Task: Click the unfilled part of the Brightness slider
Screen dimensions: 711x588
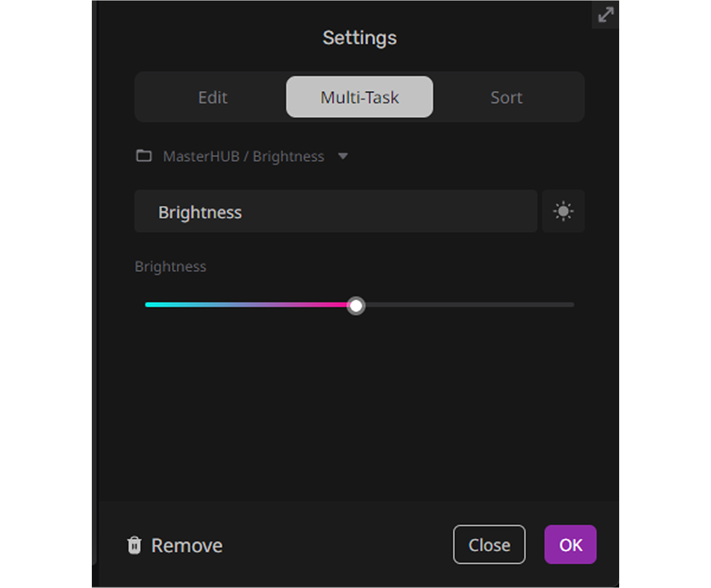Action: coord(469,305)
